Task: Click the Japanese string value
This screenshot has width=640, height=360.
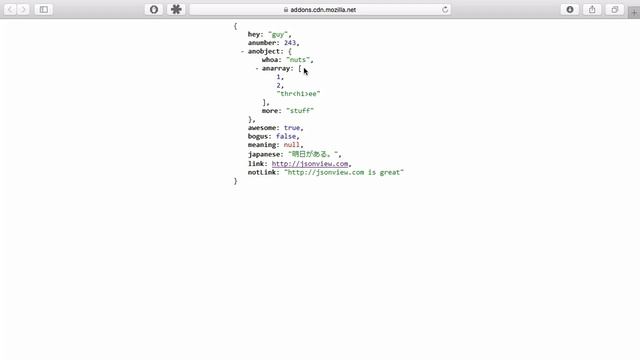Action: [x=313, y=154]
